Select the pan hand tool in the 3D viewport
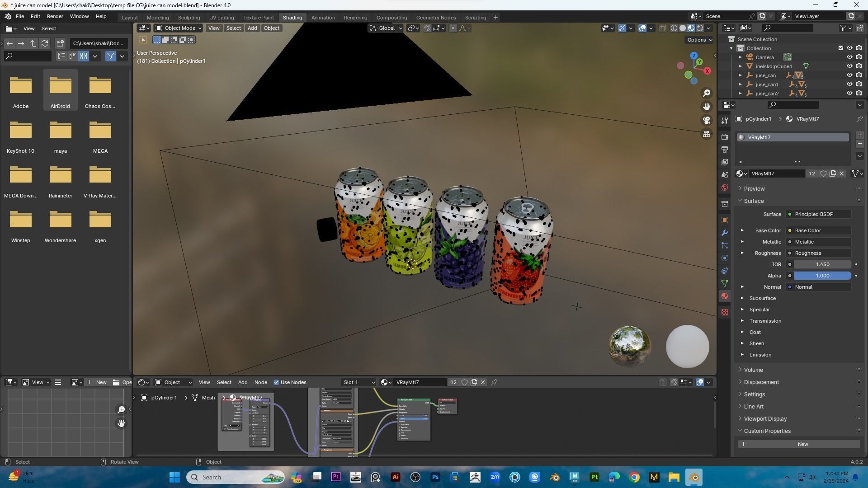This screenshot has width=868, height=488. [x=706, y=107]
